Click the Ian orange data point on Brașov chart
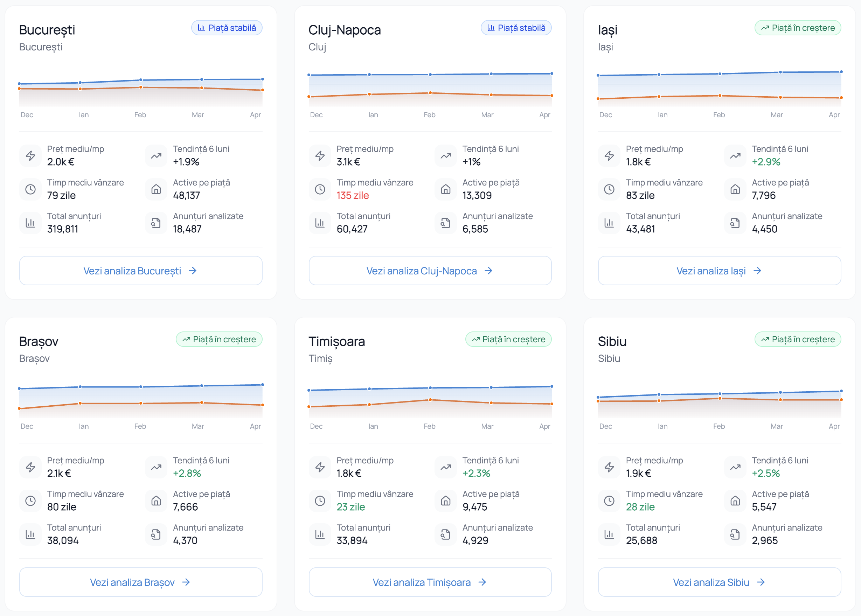 click(80, 403)
